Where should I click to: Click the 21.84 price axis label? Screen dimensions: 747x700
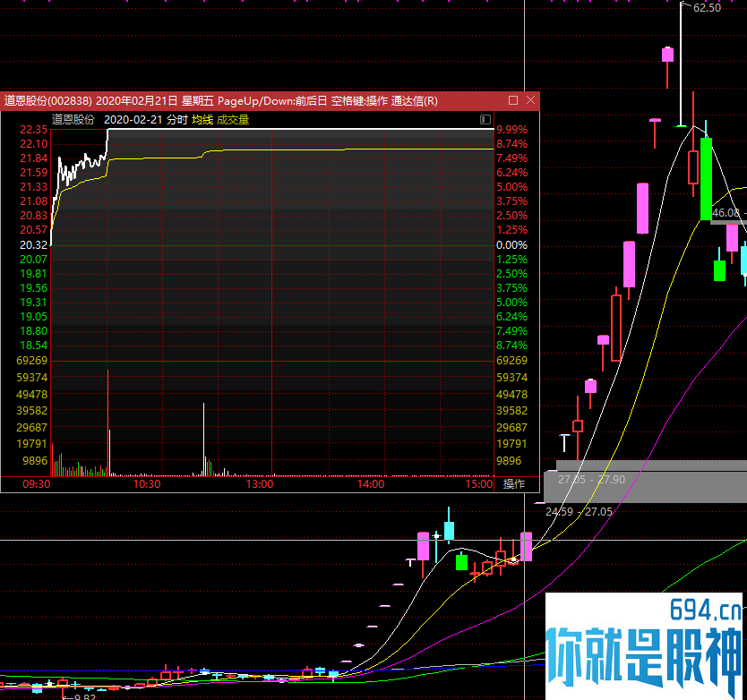[x=33, y=158]
